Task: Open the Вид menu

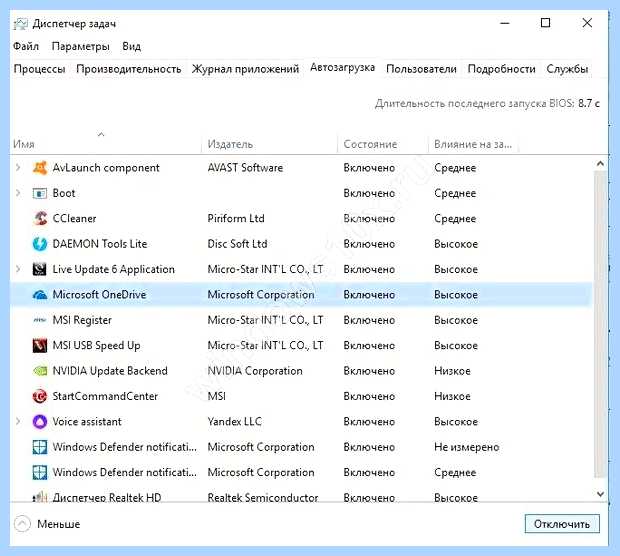Action: coord(131,46)
